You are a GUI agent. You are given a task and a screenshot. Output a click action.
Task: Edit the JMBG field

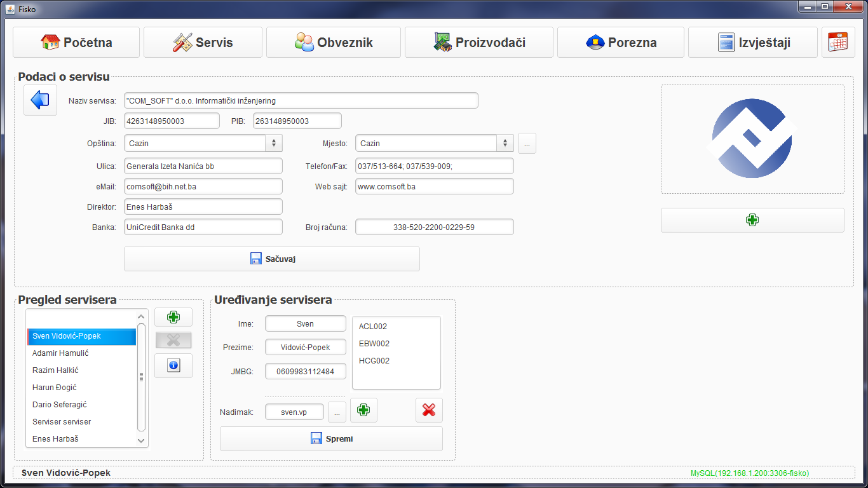[306, 371]
